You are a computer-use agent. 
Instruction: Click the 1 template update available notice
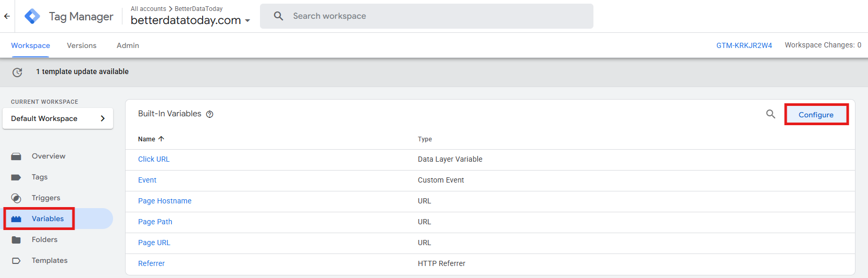[82, 71]
